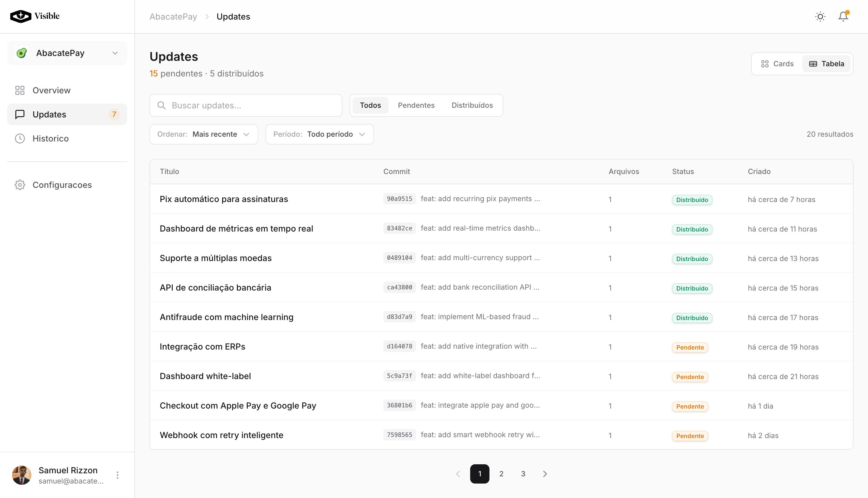Screen dimensions: 868x498
Task: Open user options three-dot menu
Action: (x=118, y=475)
